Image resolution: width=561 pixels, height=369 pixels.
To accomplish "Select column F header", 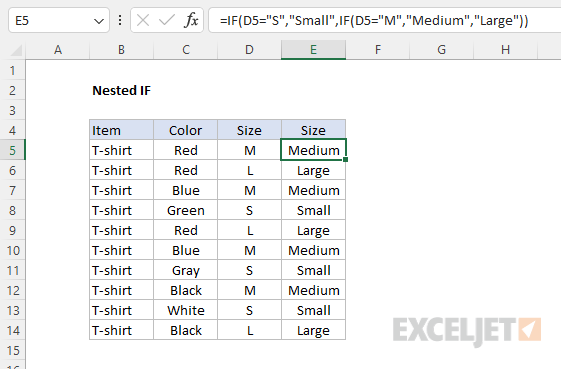I will 377,50.
